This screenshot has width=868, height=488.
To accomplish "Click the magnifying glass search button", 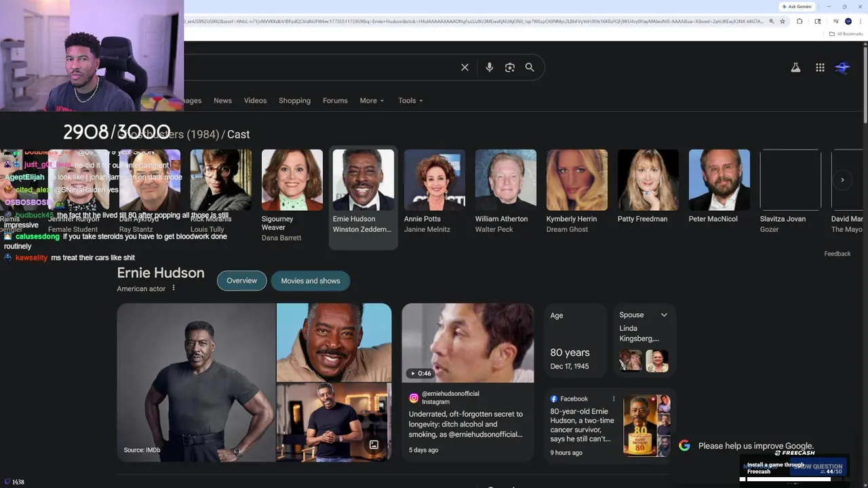I will click(530, 67).
